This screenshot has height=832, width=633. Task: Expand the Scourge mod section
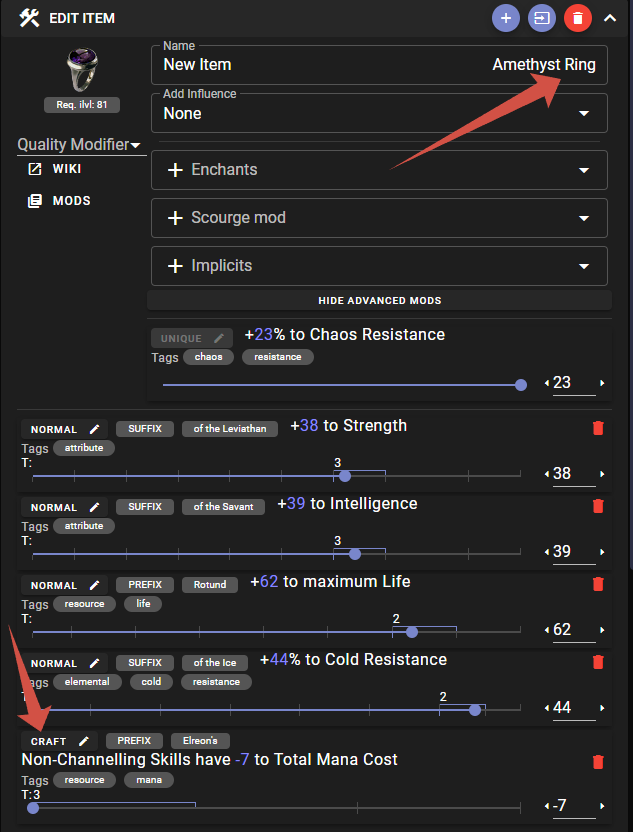(379, 218)
